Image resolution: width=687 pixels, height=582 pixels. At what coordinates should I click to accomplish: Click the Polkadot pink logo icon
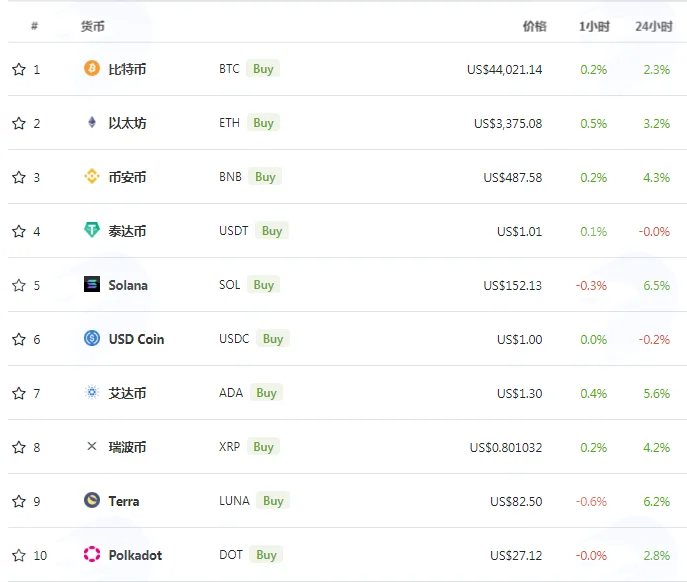[92, 554]
